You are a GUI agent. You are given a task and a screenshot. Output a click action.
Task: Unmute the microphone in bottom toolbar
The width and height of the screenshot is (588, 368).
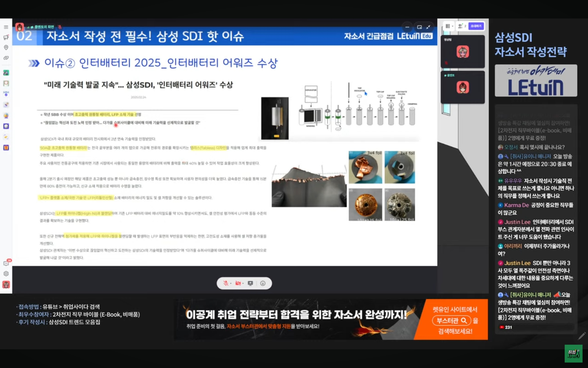pos(226,283)
